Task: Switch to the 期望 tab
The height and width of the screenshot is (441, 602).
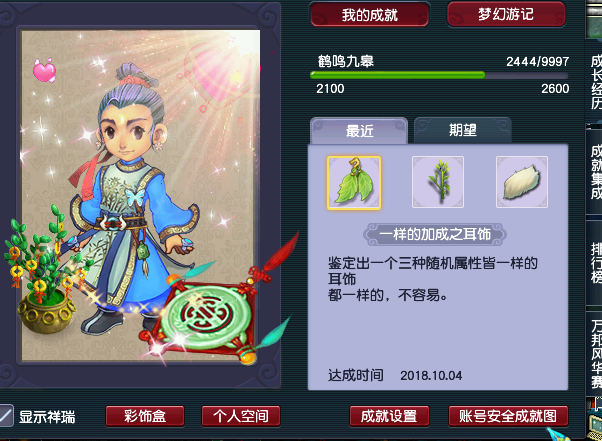Action: 463,130
